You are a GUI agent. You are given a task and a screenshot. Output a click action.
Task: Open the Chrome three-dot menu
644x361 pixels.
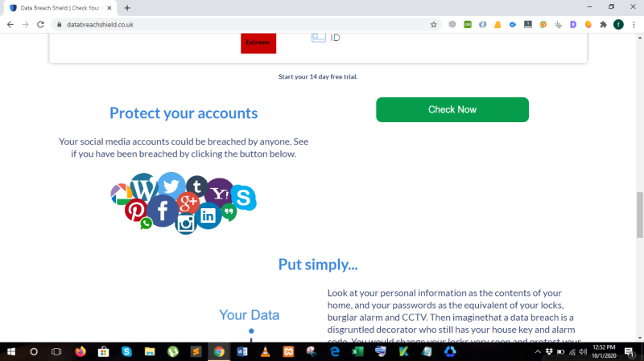(634, 25)
